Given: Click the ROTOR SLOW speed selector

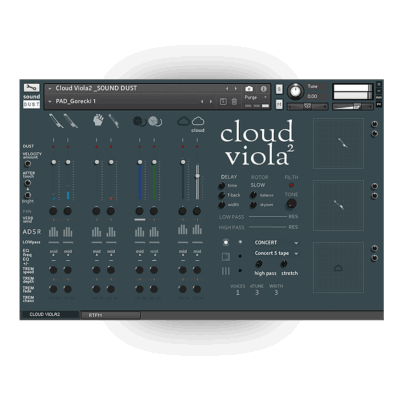Looking at the screenshot, I should pos(258,185).
